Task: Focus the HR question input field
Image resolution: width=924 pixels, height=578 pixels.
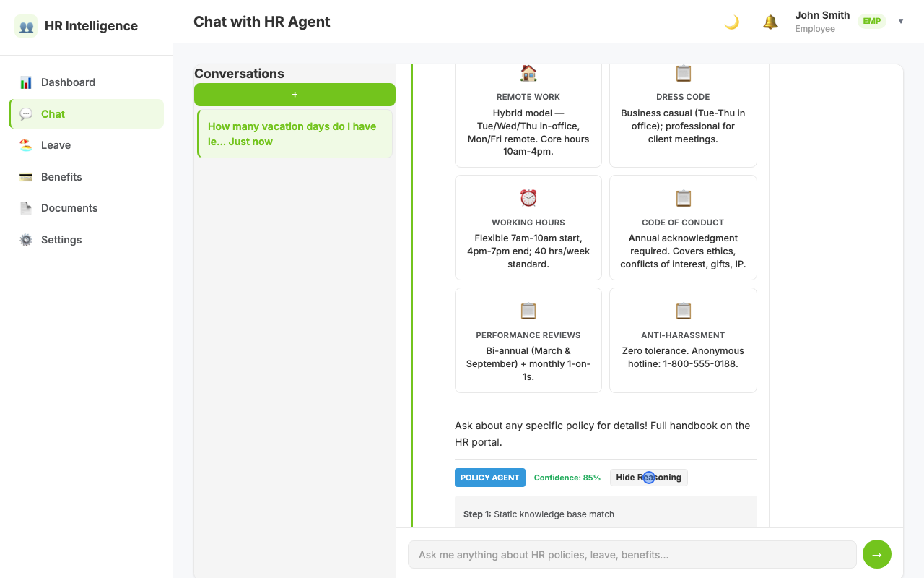Action: click(x=632, y=555)
